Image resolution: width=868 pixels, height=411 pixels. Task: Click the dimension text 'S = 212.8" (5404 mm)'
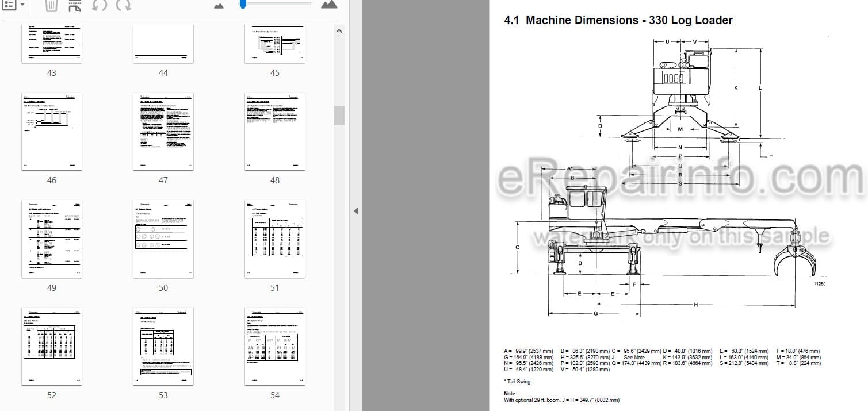click(745, 363)
